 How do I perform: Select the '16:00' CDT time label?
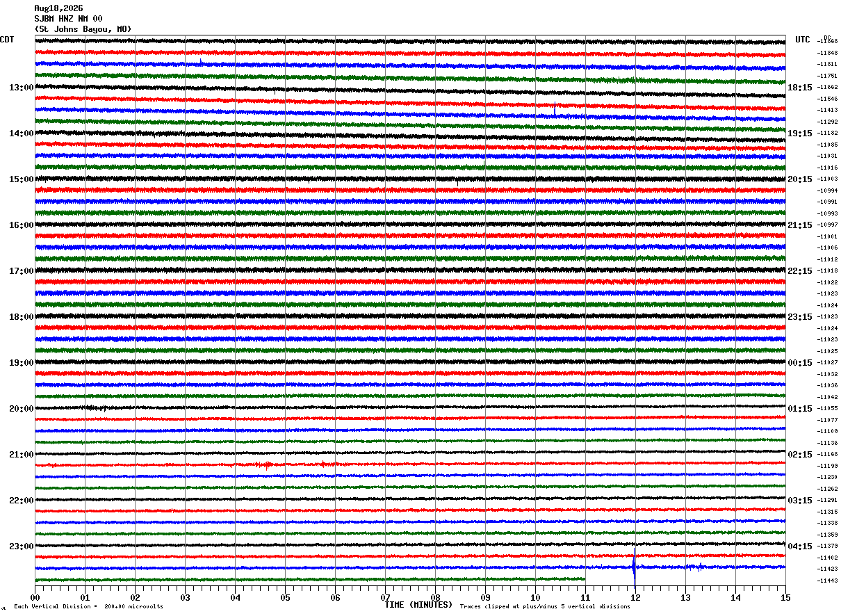click(22, 225)
